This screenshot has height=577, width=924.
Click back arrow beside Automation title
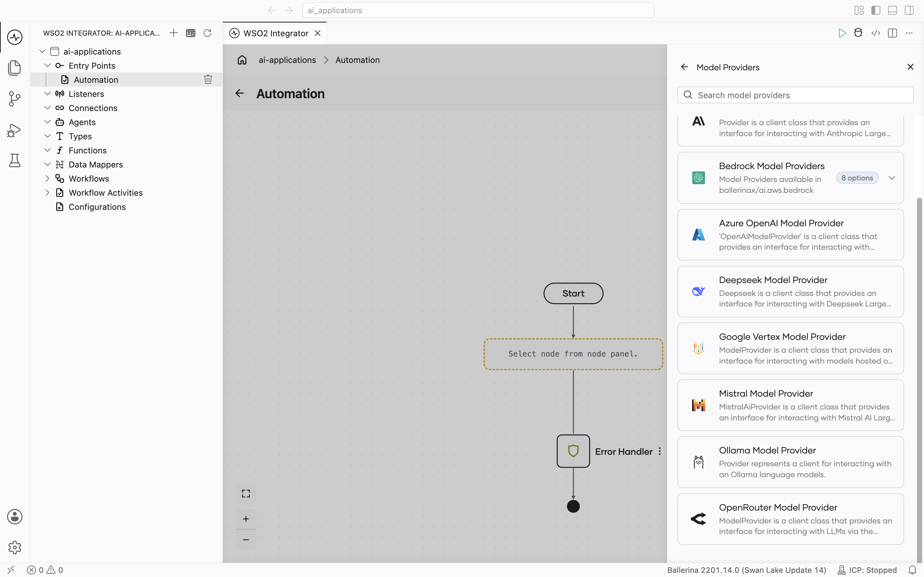point(239,93)
